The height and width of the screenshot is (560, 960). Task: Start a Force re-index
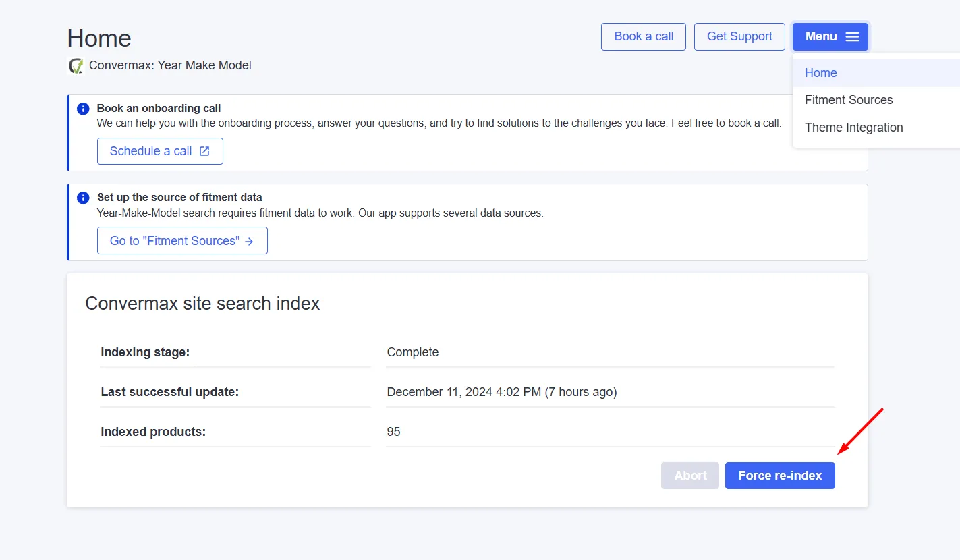(x=779, y=476)
